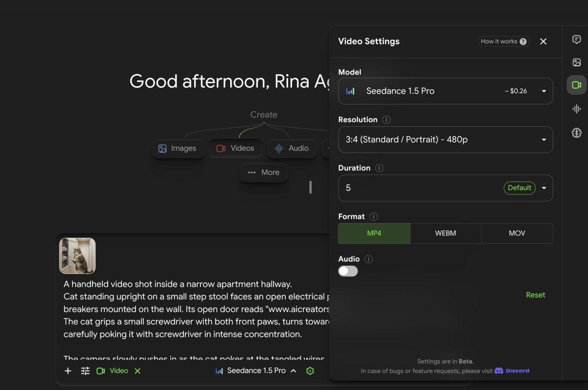The width and height of the screenshot is (588, 390).
Task: Open the Audio tab under Create
Action: tap(292, 148)
